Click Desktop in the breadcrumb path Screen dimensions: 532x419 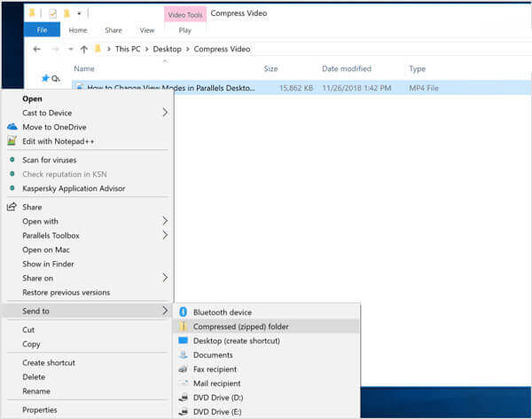click(x=167, y=49)
